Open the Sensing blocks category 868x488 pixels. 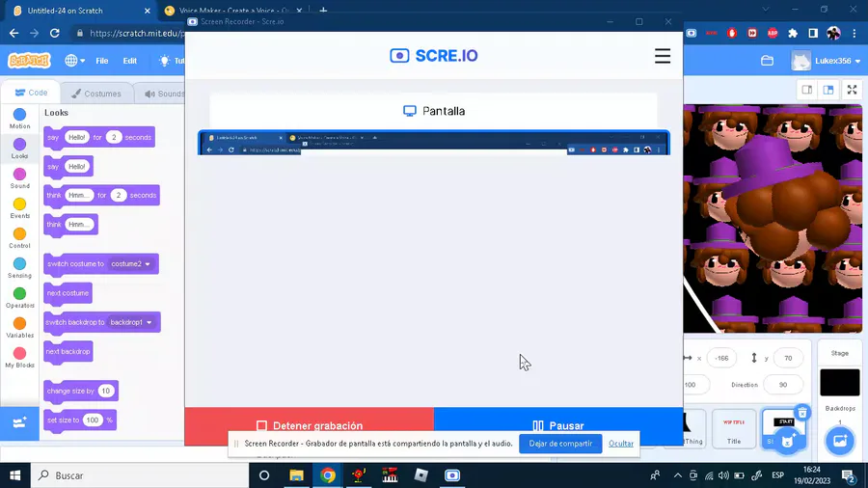click(19, 268)
